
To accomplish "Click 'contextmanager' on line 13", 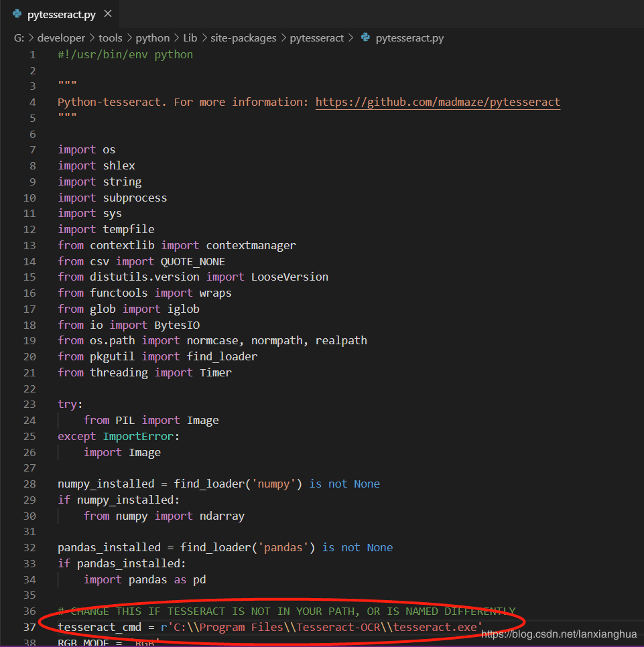I will (x=251, y=246).
